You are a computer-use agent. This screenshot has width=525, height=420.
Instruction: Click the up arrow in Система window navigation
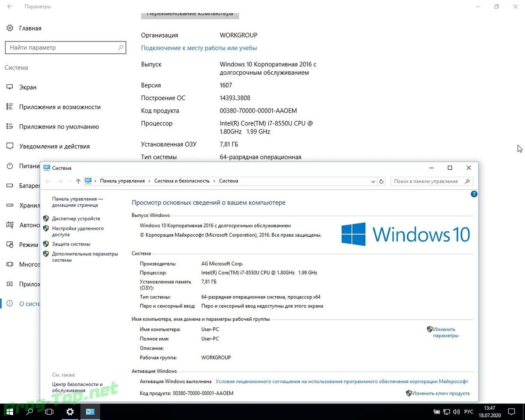78,181
